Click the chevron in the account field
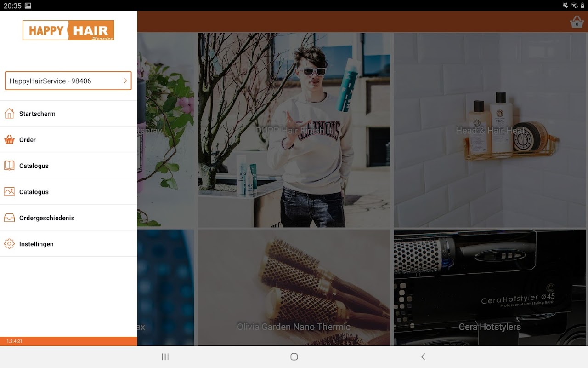Image resolution: width=588 pixels, height=368 pixels. click(125, 80)
